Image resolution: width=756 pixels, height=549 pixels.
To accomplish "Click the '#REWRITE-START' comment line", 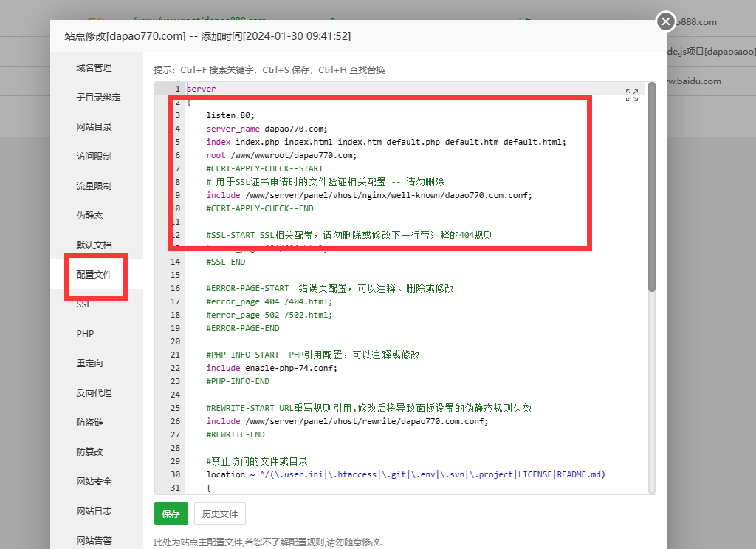I will (369, 408).
